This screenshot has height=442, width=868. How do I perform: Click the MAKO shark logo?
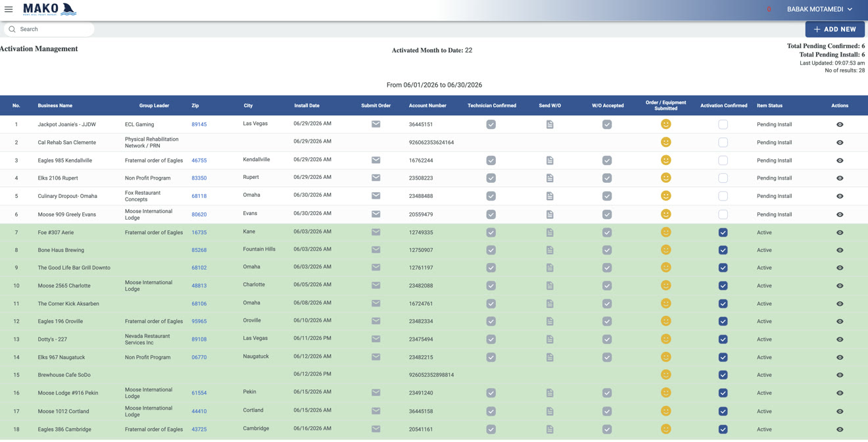point(50,9)
